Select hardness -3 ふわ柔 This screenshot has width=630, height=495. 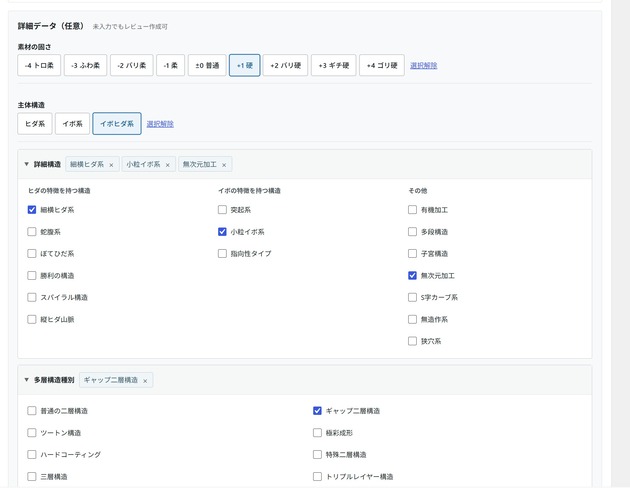coord(86,65)
